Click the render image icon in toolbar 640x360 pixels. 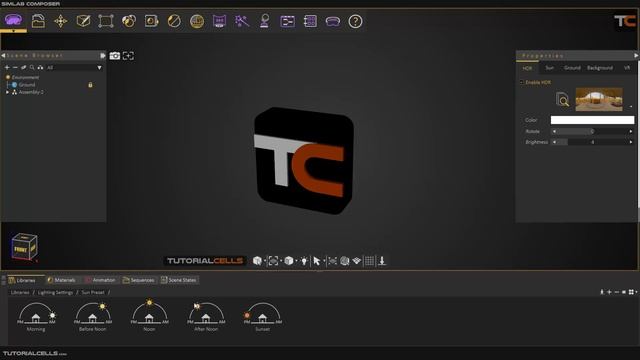click(x=151, y=21)
